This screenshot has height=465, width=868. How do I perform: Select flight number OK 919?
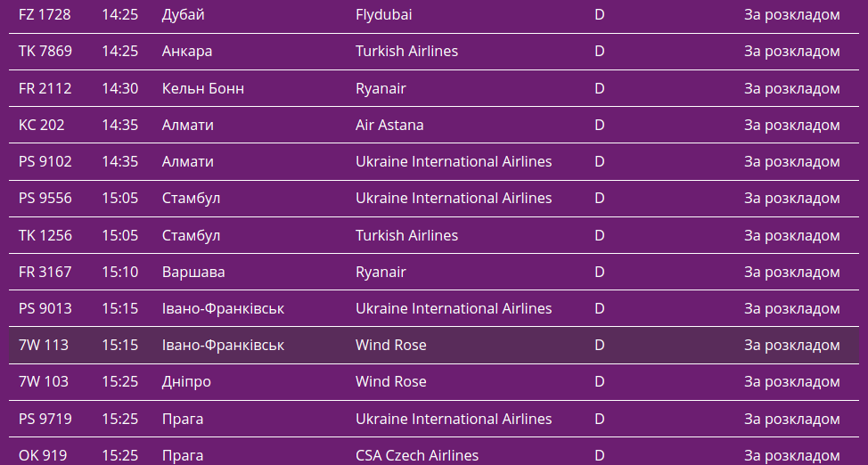tap(43, 455)
